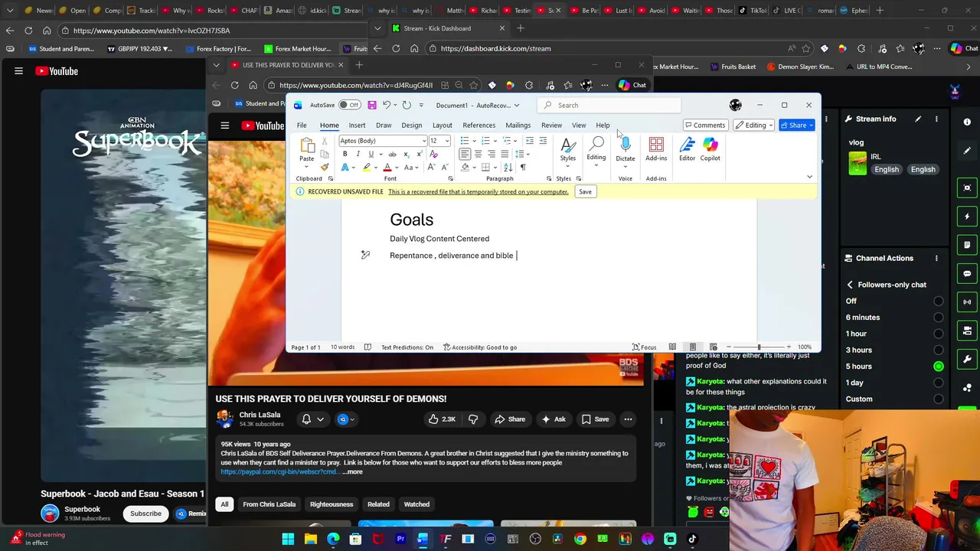Align paragraph text to the right

click(x=492, y=154)
